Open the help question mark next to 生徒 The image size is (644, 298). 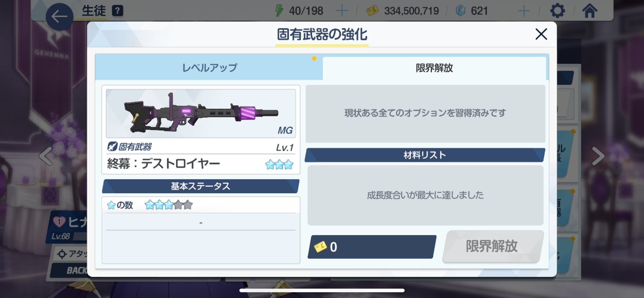coord(118,11)
